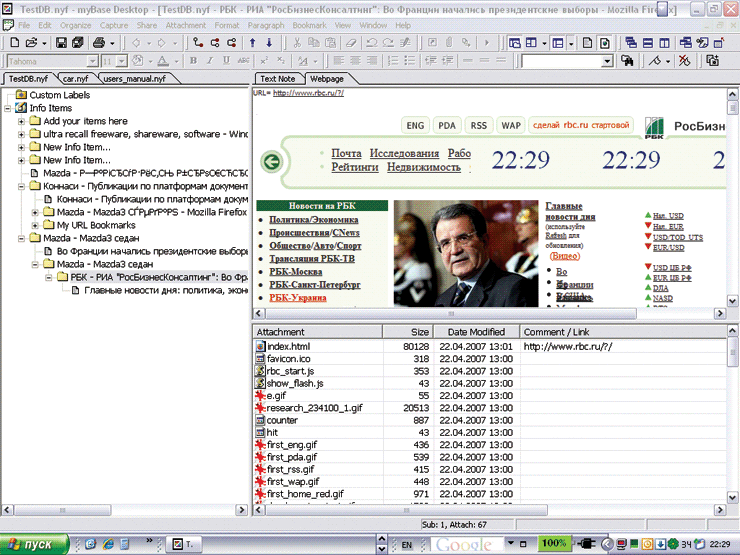The height and width of the screenshot is (555, 740).
Task: Move the item up with the blue up arrow
Action: [x=252, y=43]
